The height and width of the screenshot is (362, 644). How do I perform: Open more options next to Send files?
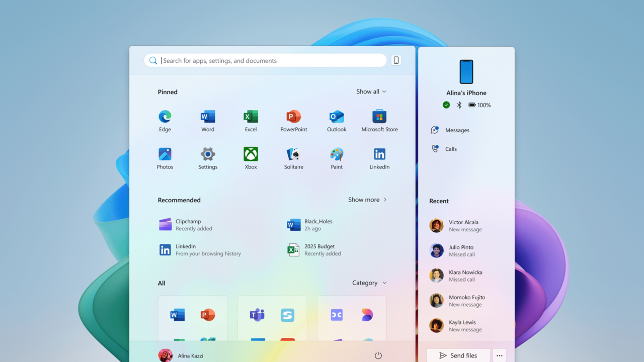click(x=499, y=355)
